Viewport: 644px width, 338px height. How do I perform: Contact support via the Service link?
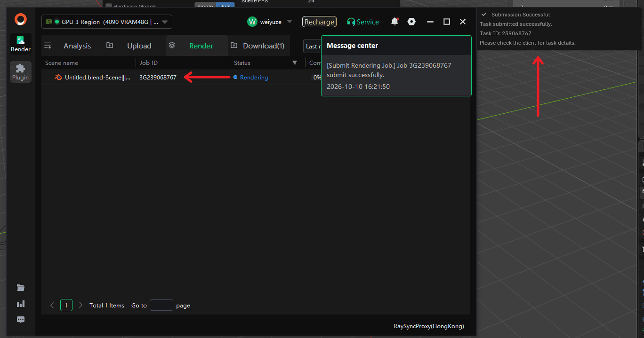363,22
